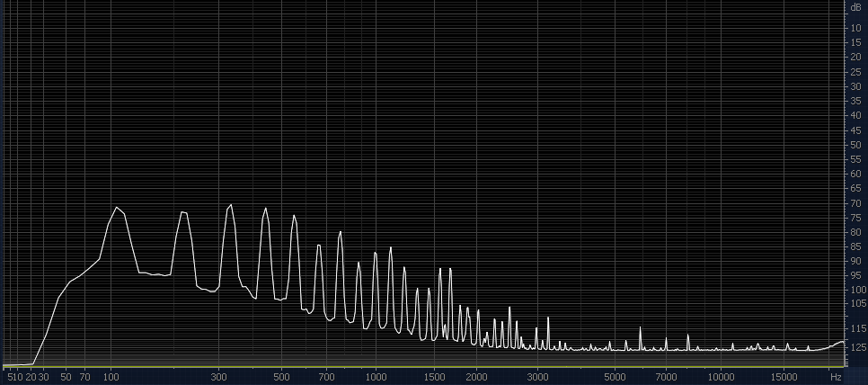
Task: Click the dB unit label at top
Action: (855, 7)
